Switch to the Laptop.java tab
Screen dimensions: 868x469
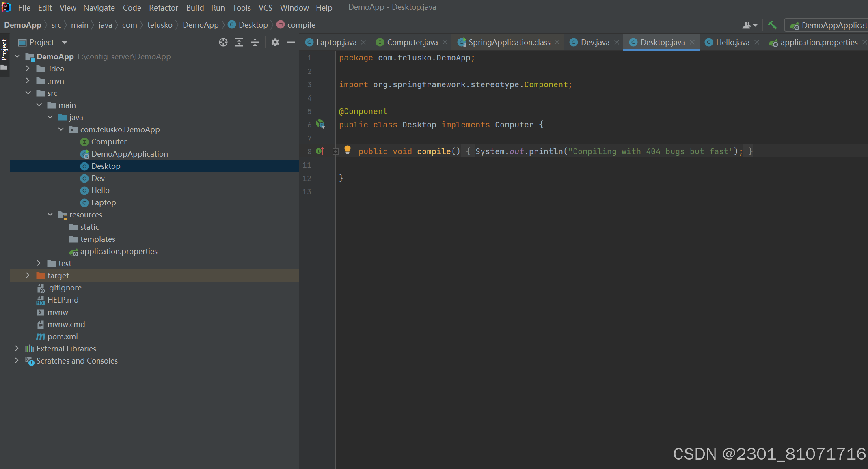(336, 42)
